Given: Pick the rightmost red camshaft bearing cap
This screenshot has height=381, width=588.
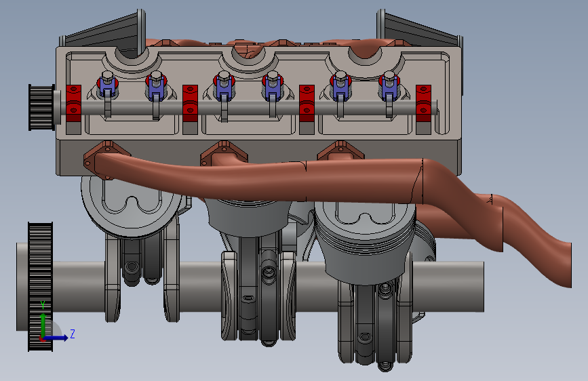Looking at the screenshot, I should [423, 103].
